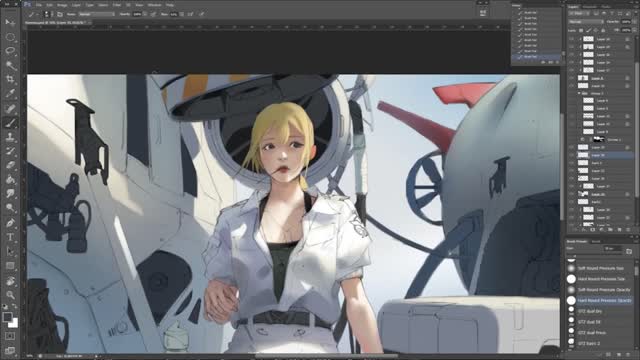The image size is (640, 360).
Task: Click brush Opacity field in options bar
Action: (137, 14)
